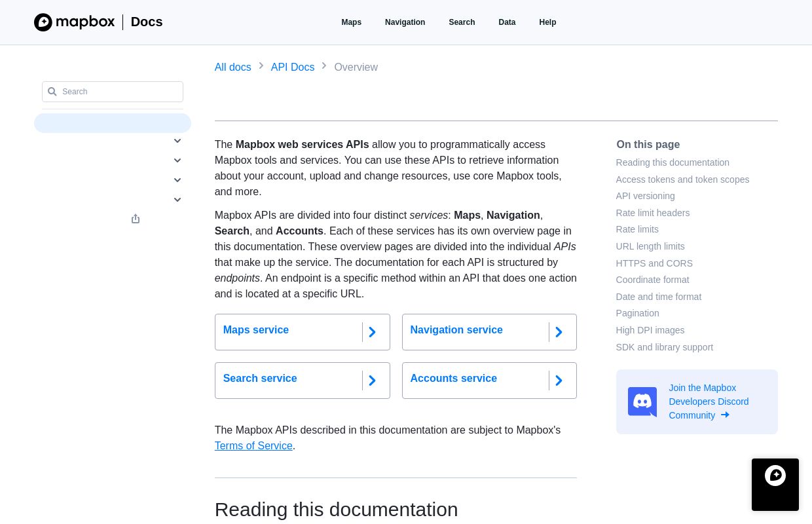Expand the bottommost sidebar section chevron
The width and height of the screenshot is (812, 524).
pyautogui.click(x=177, y=200)
